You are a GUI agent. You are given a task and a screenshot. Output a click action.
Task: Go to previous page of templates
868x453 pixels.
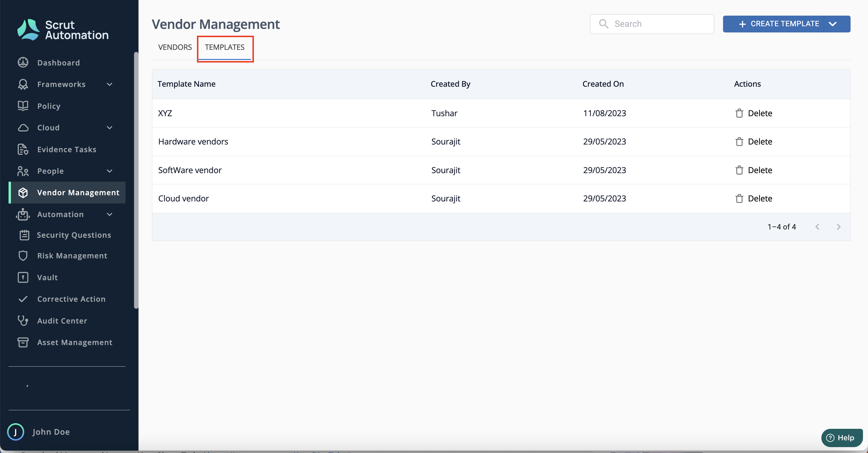(x=817, y=227)
